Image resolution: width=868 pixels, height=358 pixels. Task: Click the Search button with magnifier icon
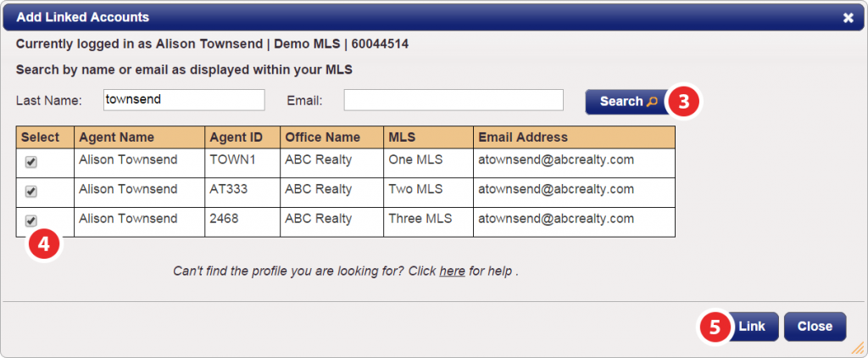629,102
